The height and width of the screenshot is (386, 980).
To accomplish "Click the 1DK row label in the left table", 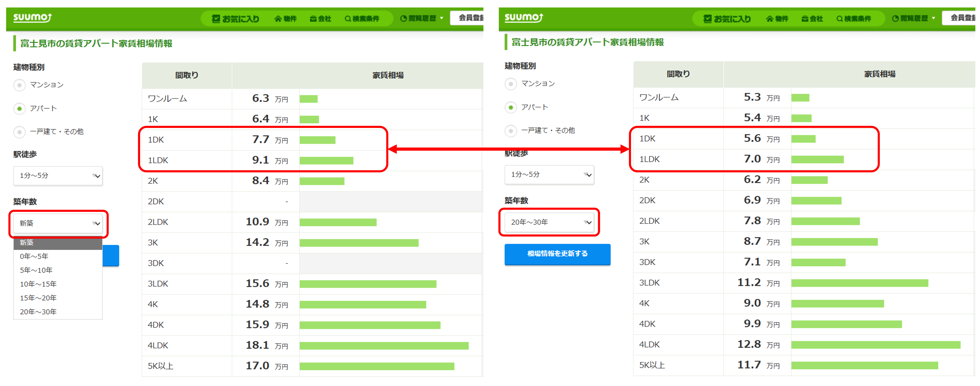I will coord(156,140).
